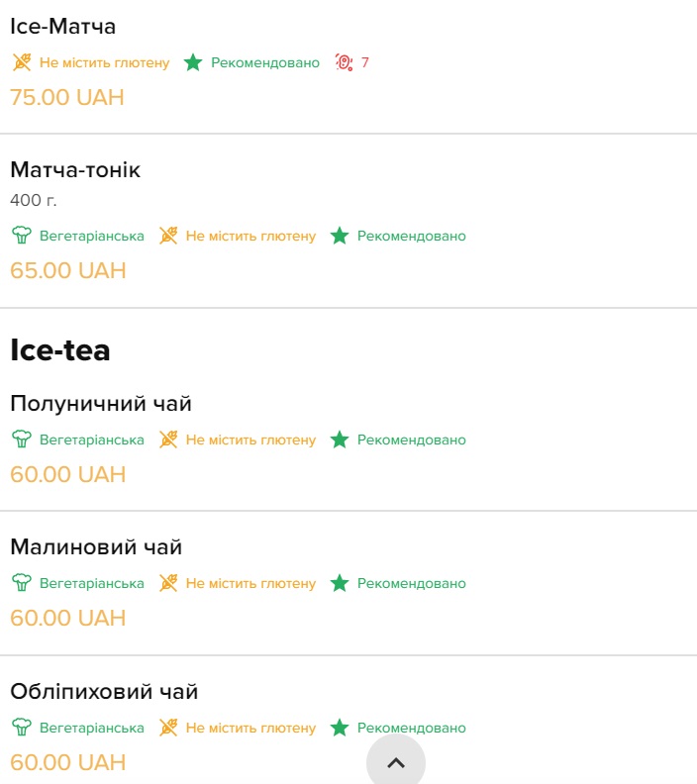Click the vegetarian chef-hat icon for Матча-тонік
The height and width of the screenshot is (784, 697).
22,236
